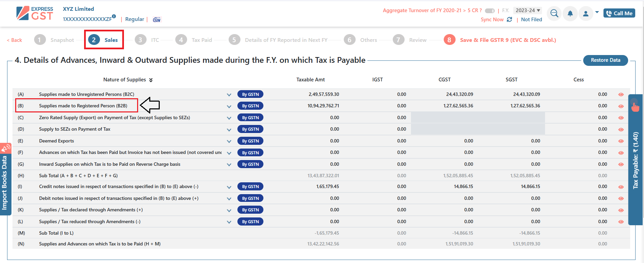Click By GSTN for Zero Rated Supply row

click(x=250, y=118)
